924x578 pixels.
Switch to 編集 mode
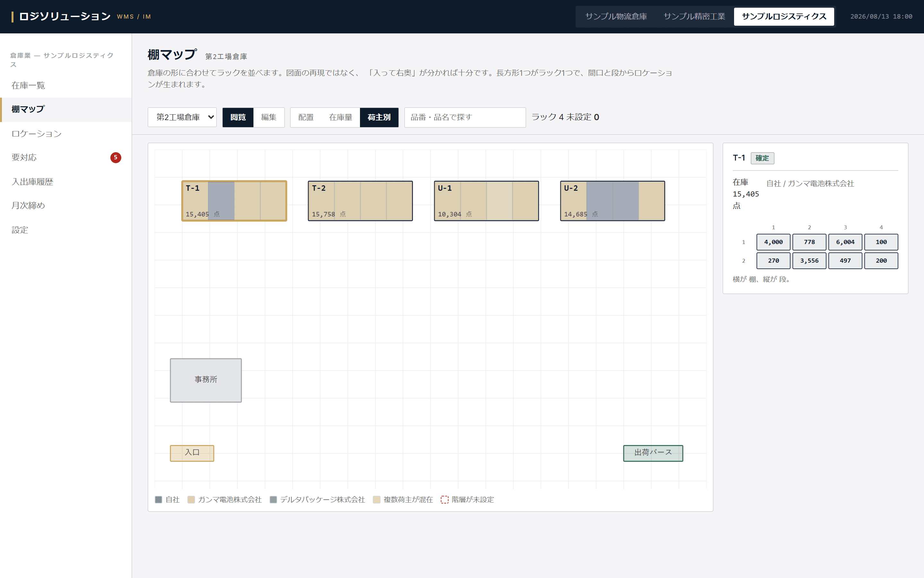(269, 117)
